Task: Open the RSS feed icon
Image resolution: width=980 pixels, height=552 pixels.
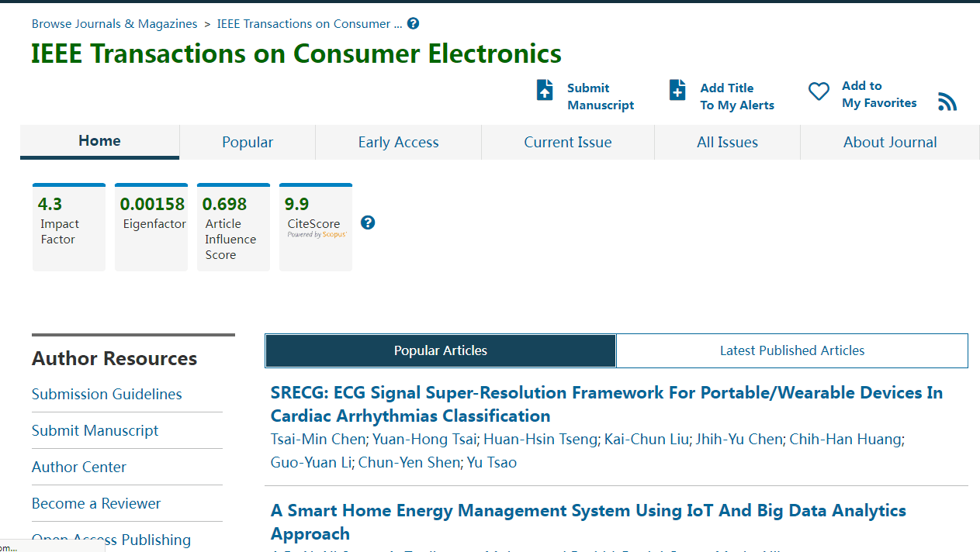Action: pos(947,102)
